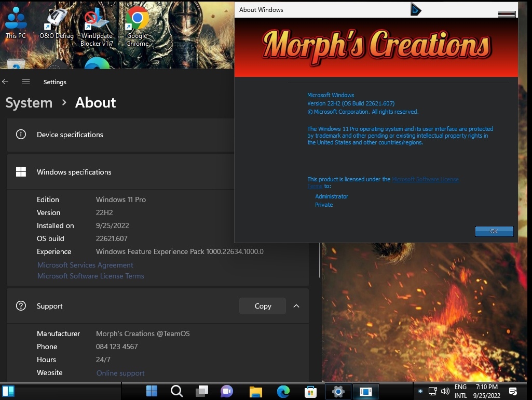Open Microsoft Services Agreement link
This screenshot has height=400, width=532.
click(x=85, y=265)
